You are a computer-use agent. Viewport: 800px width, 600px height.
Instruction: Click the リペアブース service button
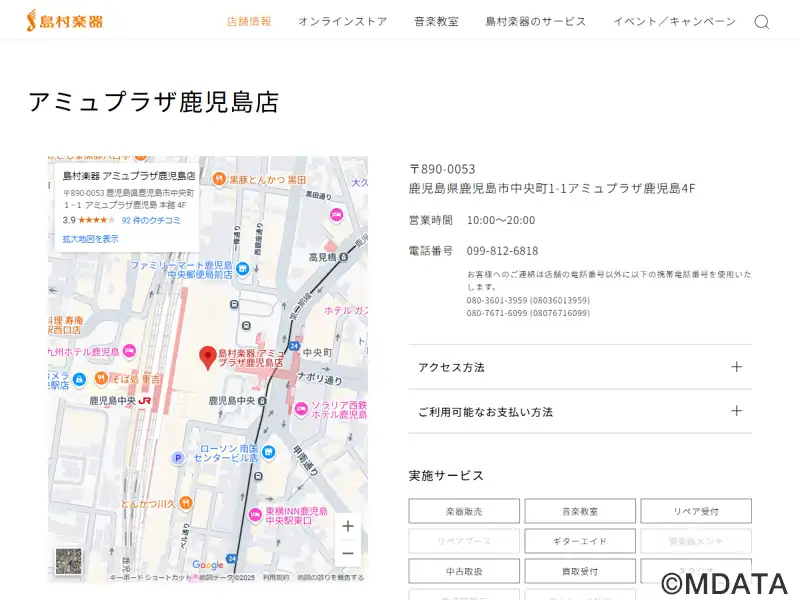pyautogui.click(x=464, y=541)
